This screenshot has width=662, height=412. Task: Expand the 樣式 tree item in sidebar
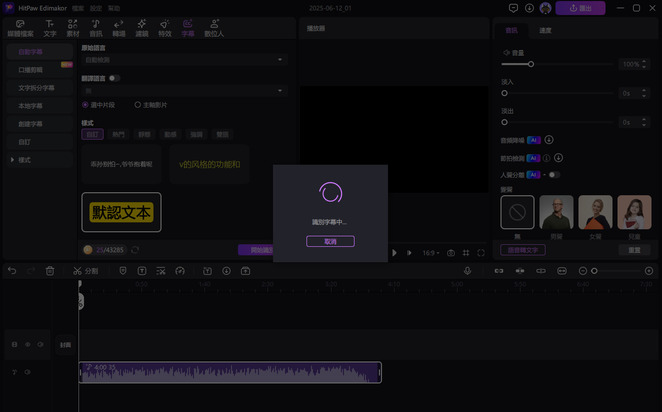[x=12, y=160]
